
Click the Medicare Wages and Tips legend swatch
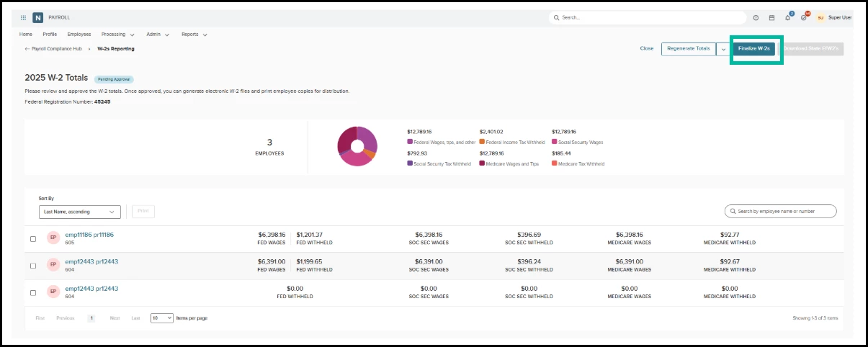482,164
